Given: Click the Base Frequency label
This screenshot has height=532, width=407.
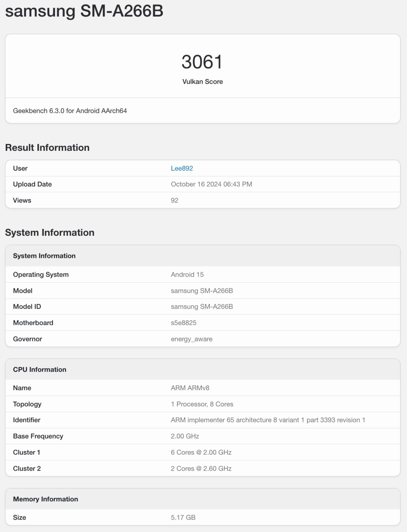Looking at the screenshot, I should click(x=38, y=436).
